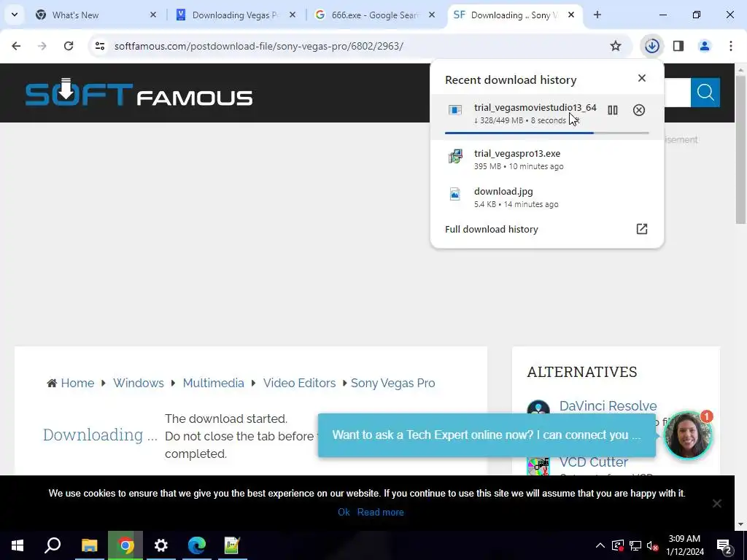
Task: Open the network tray icon
Action: tap(635, 545)
